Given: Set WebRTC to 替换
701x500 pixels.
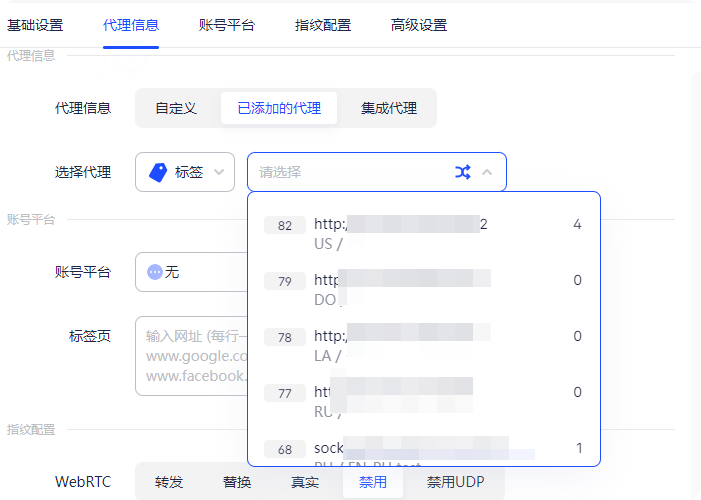Looking at the screenshot, I should tap(237, 482).
